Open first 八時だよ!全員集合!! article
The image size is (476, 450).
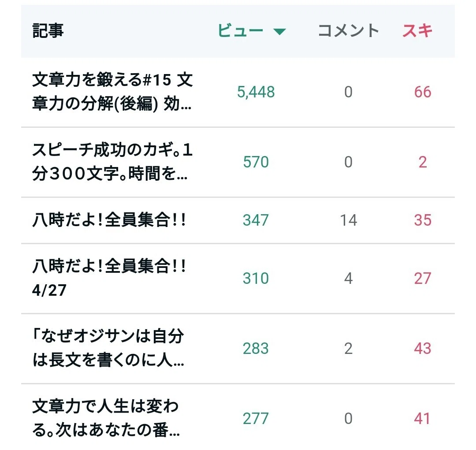pyautogui.click(x=109, y=220)
